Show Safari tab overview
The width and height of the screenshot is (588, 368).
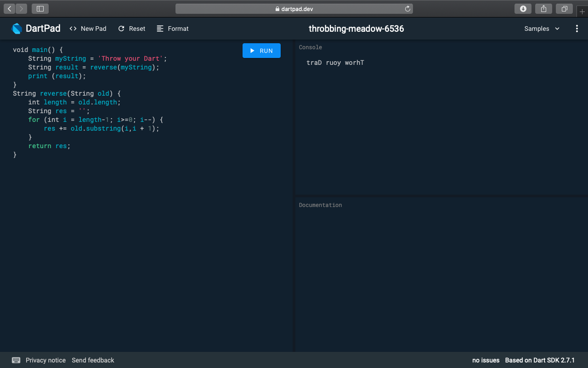coord(565,8)
